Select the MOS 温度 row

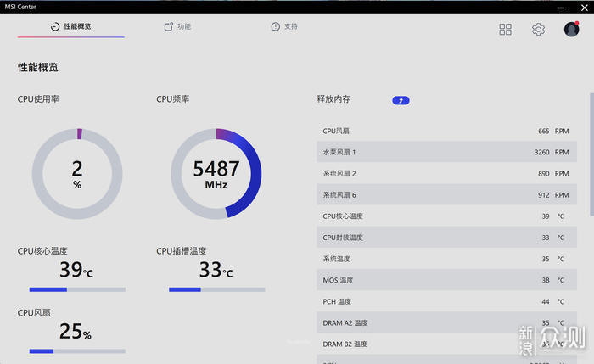pyautogui.click(x=446, y=280)
